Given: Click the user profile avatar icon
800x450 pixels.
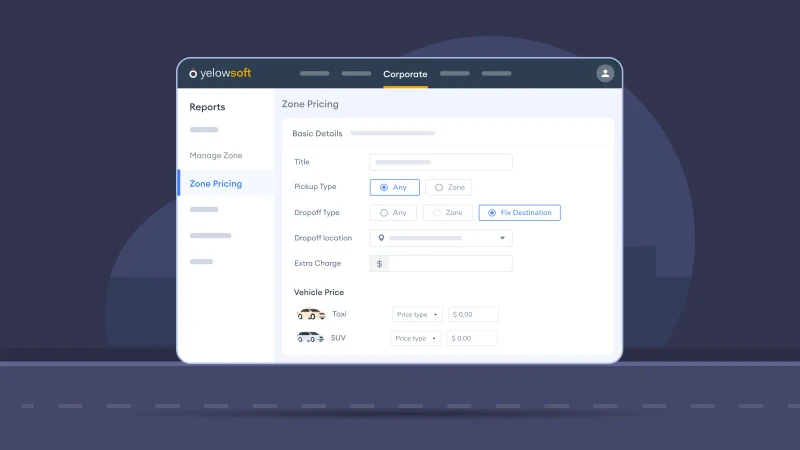Looking at the screenshot, I should point(605,74).
